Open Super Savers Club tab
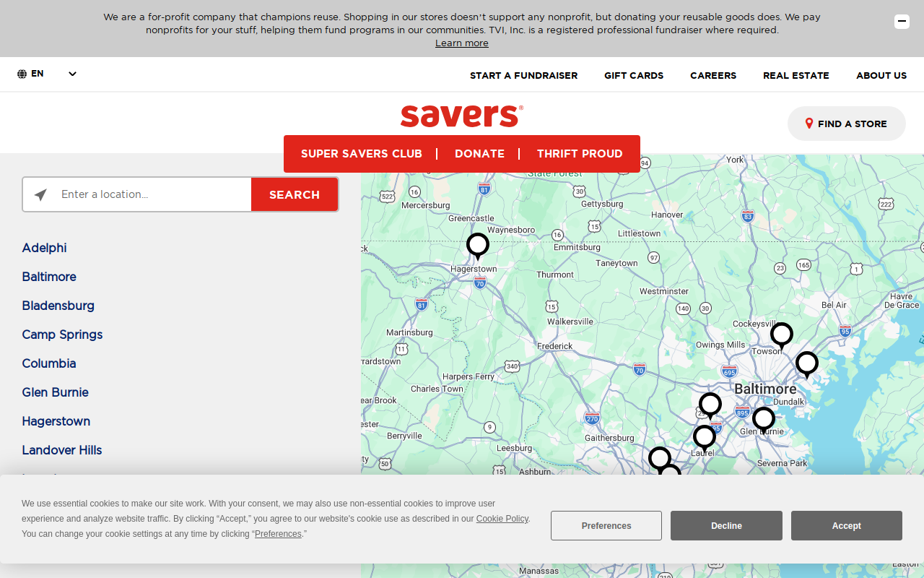Image resolution: width=924 pixels, height=578 pixels. click(362, 154)
